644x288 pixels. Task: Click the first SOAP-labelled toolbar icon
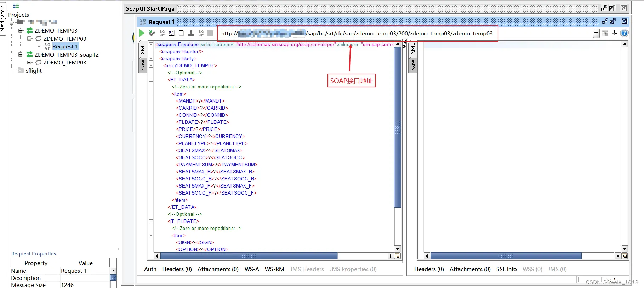pos(162,33)
